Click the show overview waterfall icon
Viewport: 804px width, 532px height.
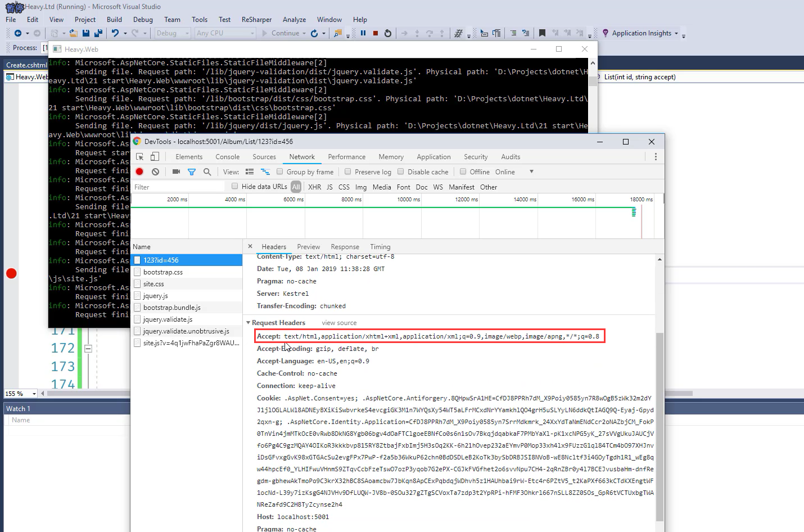265,172
